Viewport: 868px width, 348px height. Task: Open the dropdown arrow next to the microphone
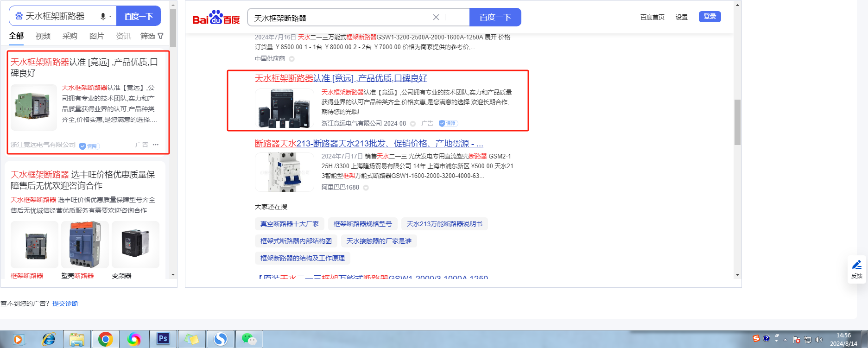click(x=110, y=17)
